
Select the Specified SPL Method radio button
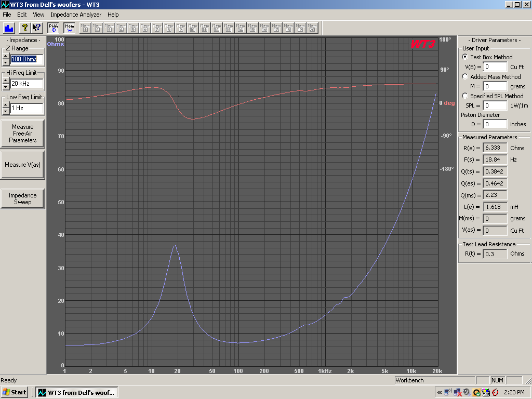(x=465, y=96)
